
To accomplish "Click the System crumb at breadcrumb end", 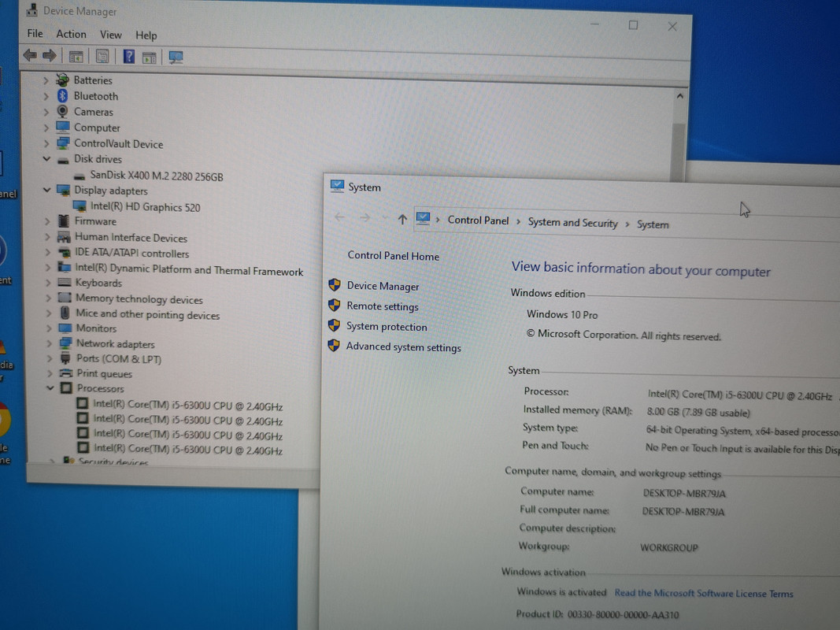I will coord(653,224).
